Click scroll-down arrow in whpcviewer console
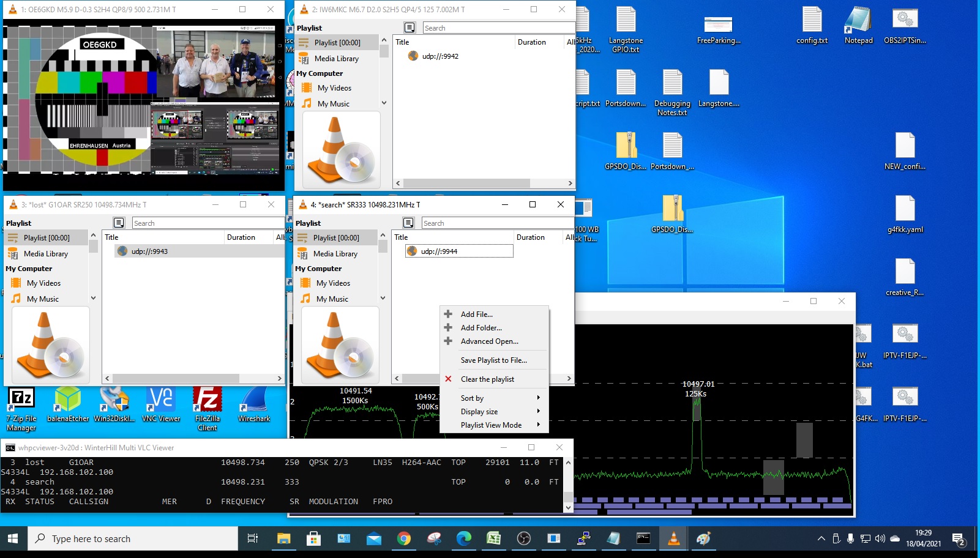The width and height of the screenshot is (980, 558). tap(568, 507)
